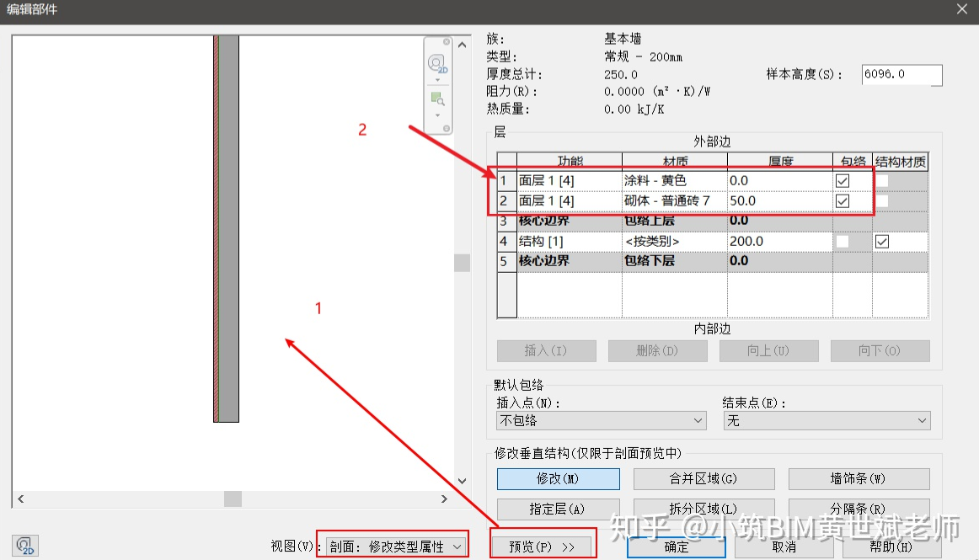Viewport: 979px width, 560px height.
Task: Toggle structural material checkbox for row 2
Action: coord(881,201)
